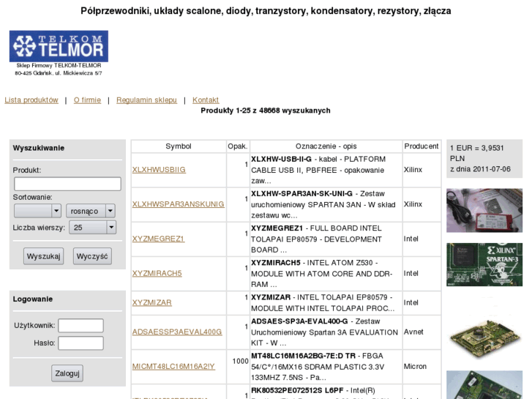This screenshot has height=399, width=532.
Task: Click the Symbol column header
Action: pyautogui.click(x=179, y=146)
